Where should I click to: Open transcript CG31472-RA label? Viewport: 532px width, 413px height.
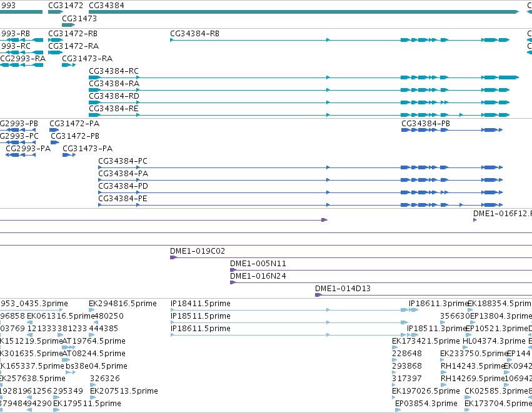coord(74,46)
